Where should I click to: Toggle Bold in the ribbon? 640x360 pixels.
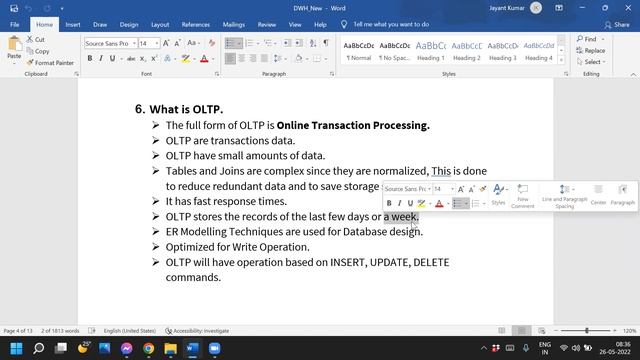90,59
